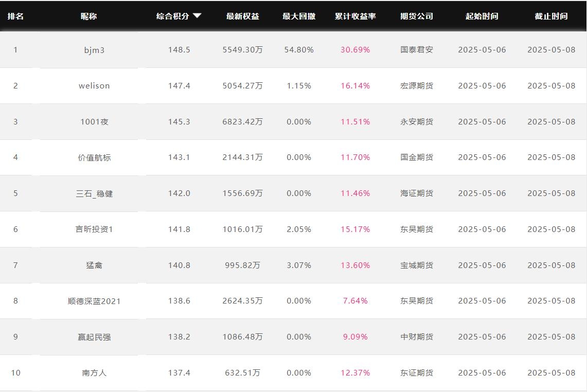Click the 54.80% max drawdown value

coord(299,50)
